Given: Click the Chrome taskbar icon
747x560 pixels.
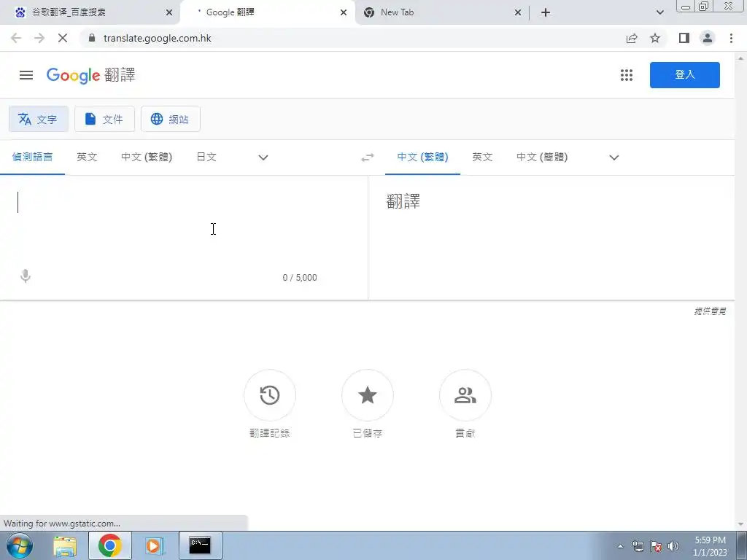Looking at the screenshot, I should pos(110,545).
